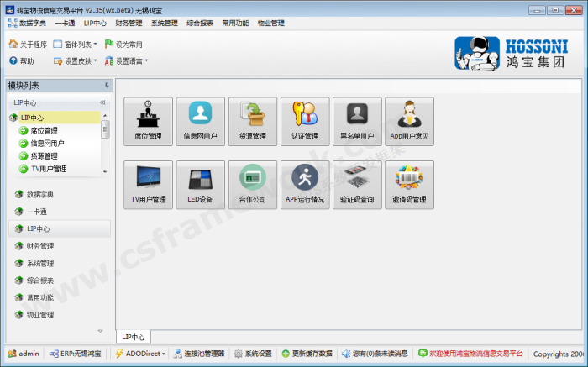Screen dimensions: 588x367
Task: Open the 财务管理 menu in menu bar
Action: (x=129, y=24)
